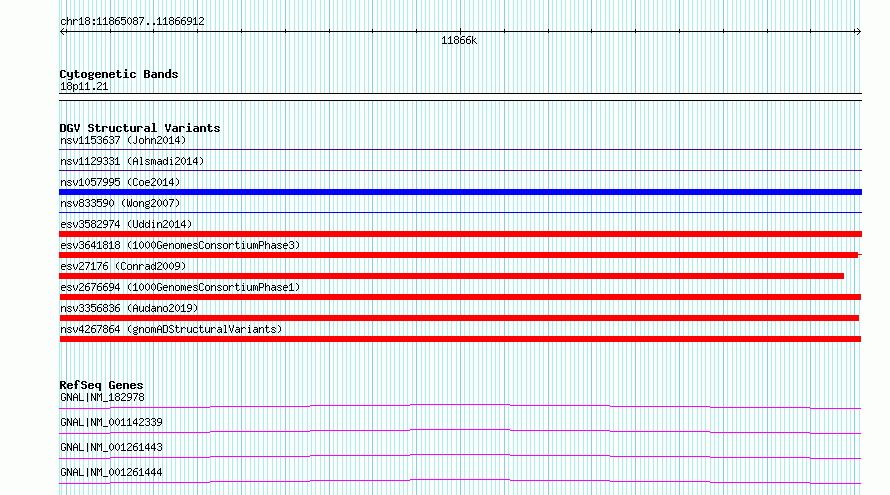Image resolution: width=890 pixels, height=495 pixels.
Task: Open the RefSeq Genes track heading
Action: [x=101, y=385]
